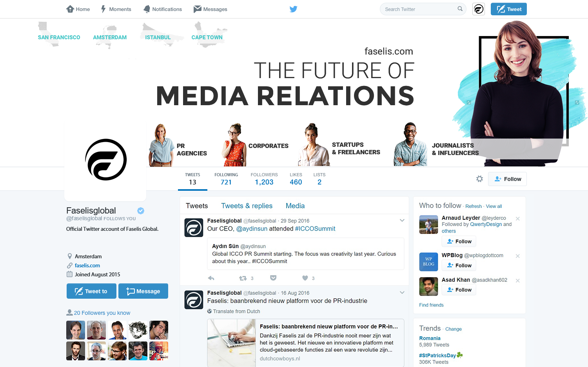The width and height of the screenshot is (588, 367).
Task: Open Messages in the top bar
Action: coord(211,9)
